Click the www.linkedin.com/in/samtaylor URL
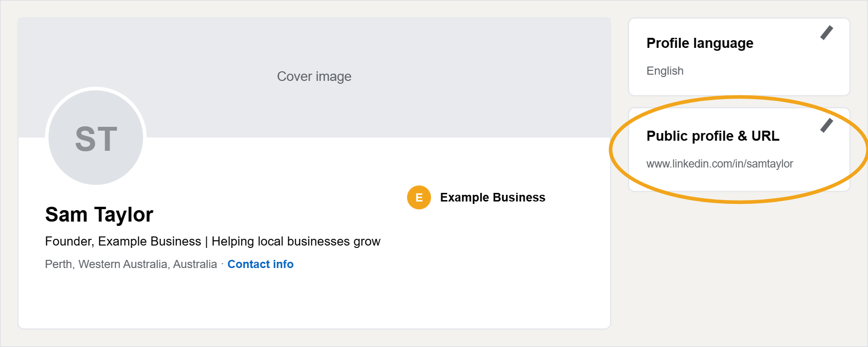The height and width of the screenshot is (347, 868). 720,164
